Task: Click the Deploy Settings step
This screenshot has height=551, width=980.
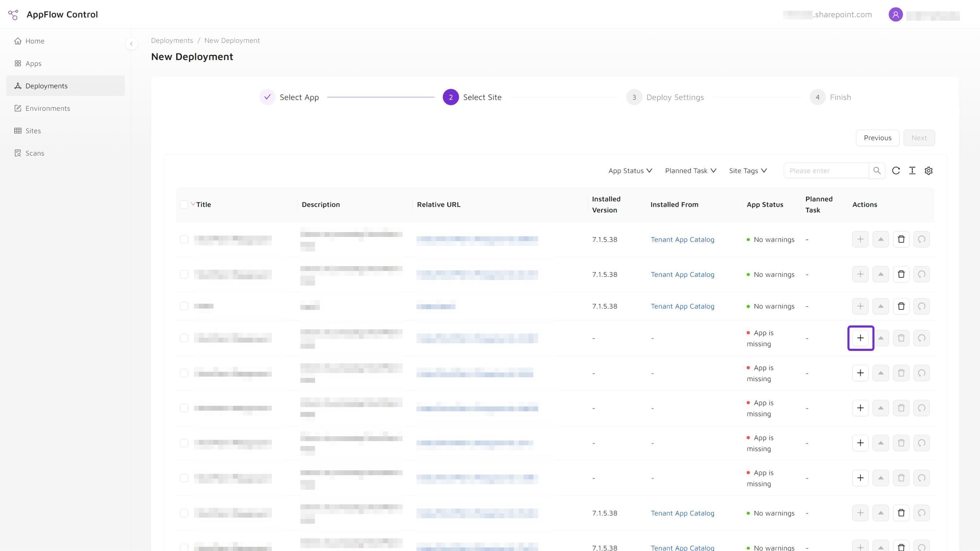Action: click(665, 97)
